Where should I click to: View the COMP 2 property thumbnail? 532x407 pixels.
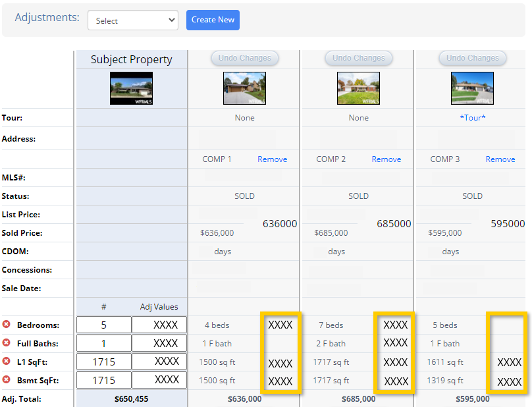(358, 89)
